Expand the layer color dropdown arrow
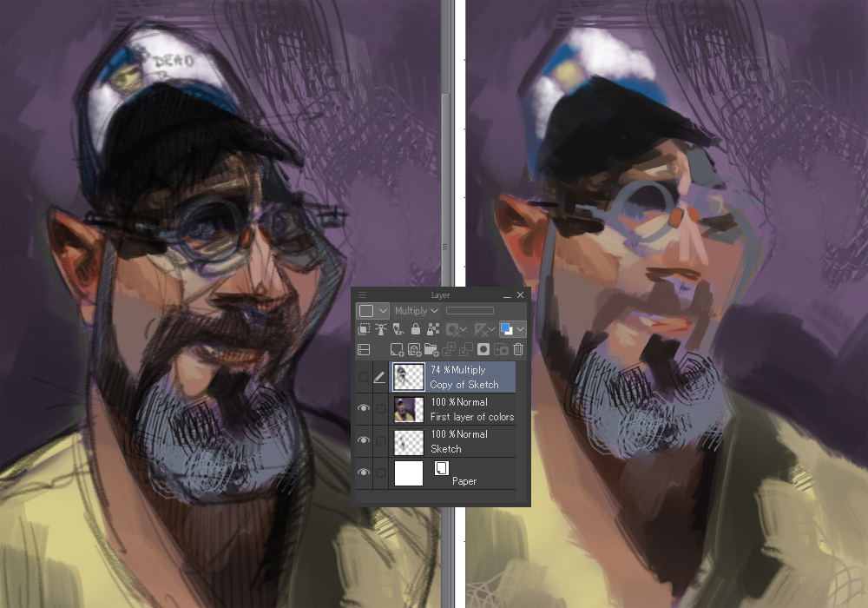 (x=520, y=329)
